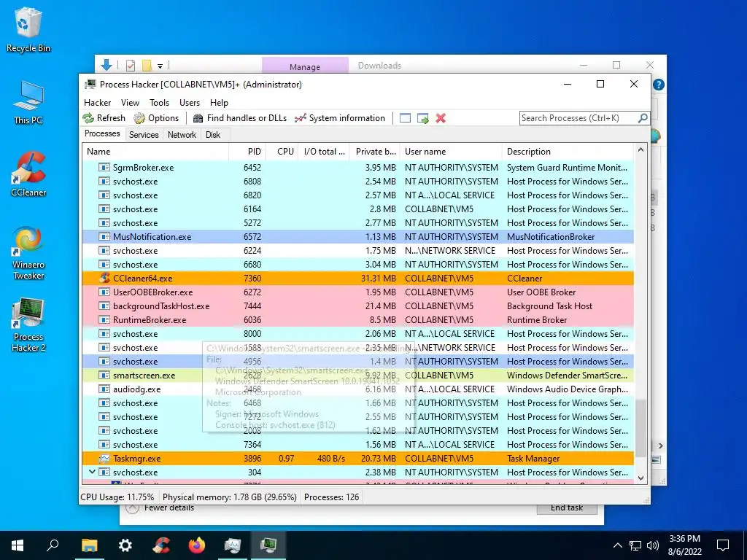Click End task in Task Manager window
The image size is (747, 560).
click(x=566, y=508)
